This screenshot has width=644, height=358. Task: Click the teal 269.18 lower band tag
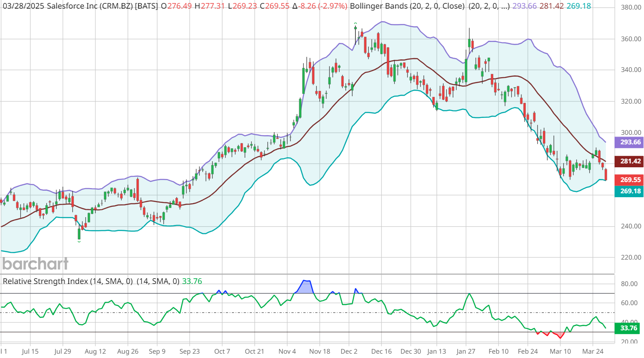tap(629, 191)
